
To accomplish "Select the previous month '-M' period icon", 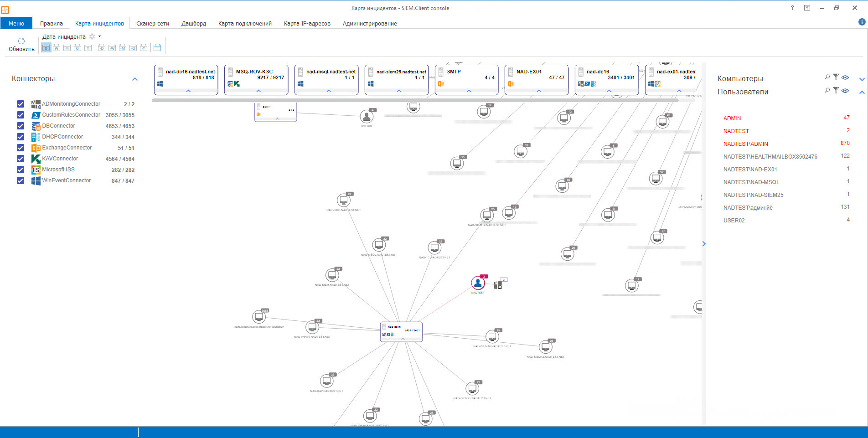I will (123, 48).
